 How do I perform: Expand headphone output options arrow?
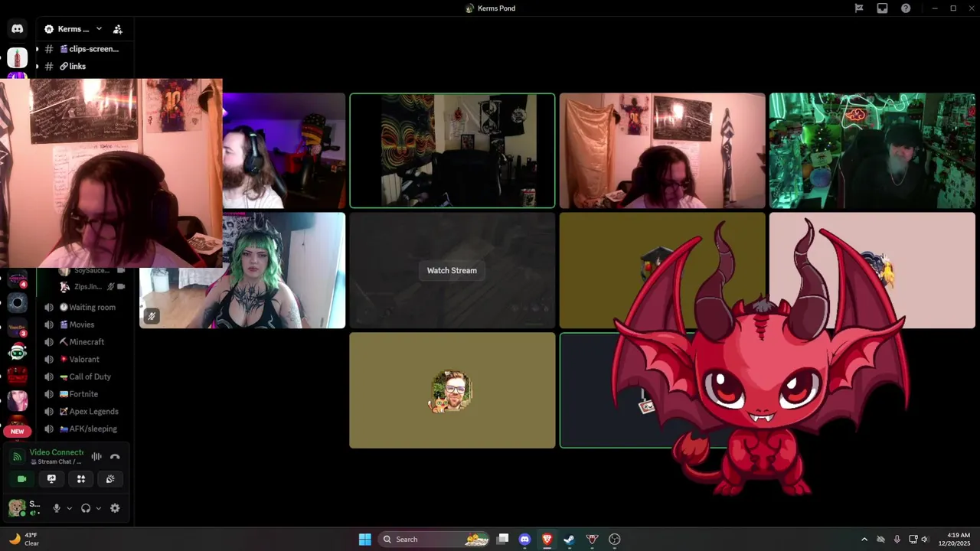coord(98,508)
